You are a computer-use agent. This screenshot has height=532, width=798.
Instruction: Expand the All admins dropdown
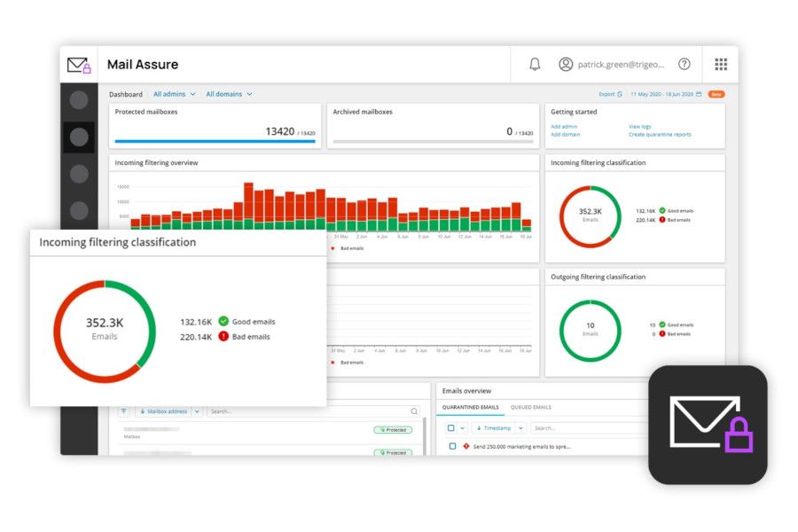point(174,94)
